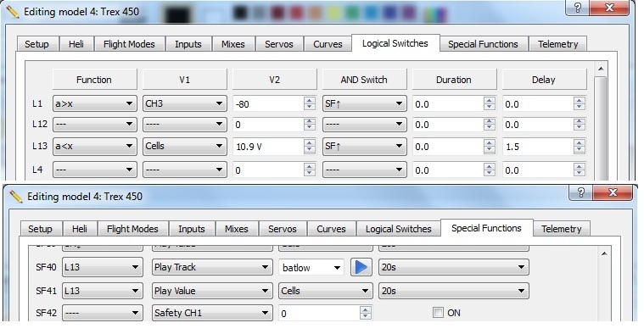Open the L1 Function dropdown showing a>x

pyautogui.click(x=94, y=103)
